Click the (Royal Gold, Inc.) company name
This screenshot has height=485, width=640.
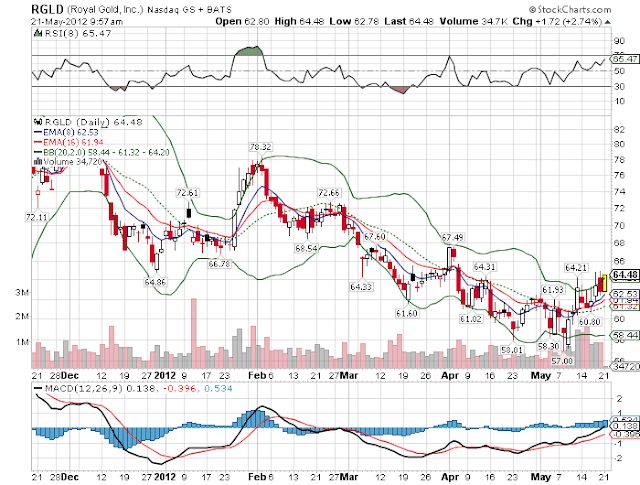pyautogui.click(x=105, y=9)
